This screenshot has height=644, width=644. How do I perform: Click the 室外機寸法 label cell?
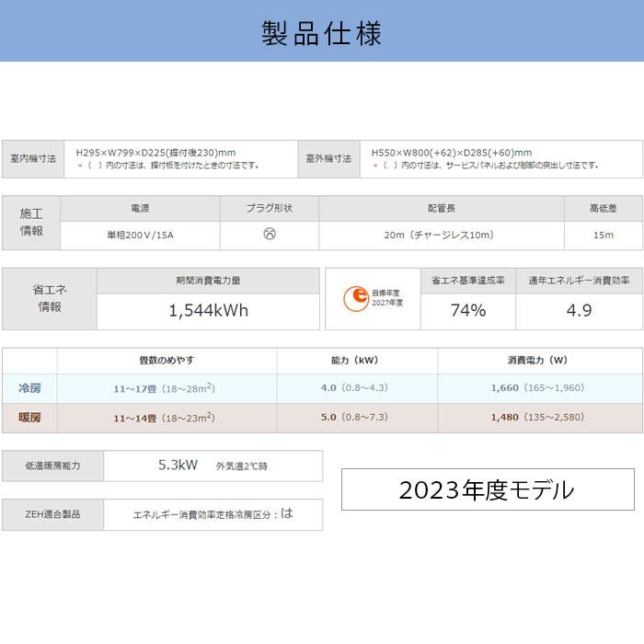[328, 159]
